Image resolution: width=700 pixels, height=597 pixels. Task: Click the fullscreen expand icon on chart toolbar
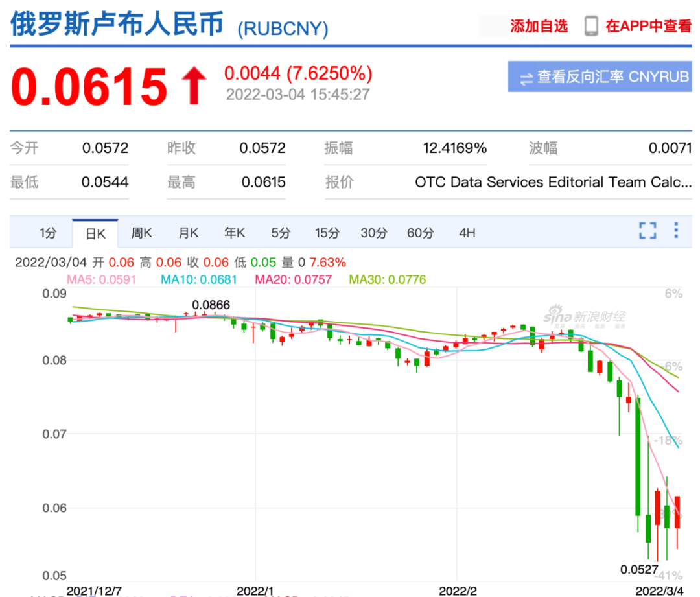(647, 231)
